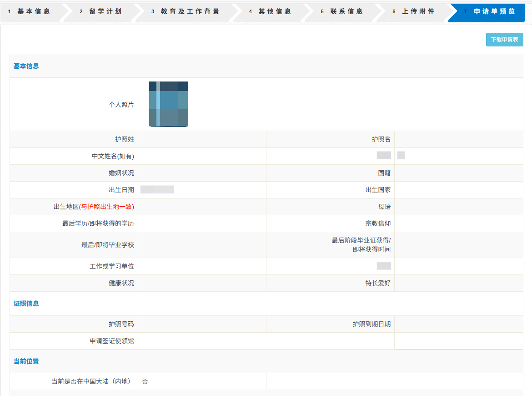
Task: Switch to step 3 教育及工作背景 tab
Action: pyautogui.click(x=186, y=12)
